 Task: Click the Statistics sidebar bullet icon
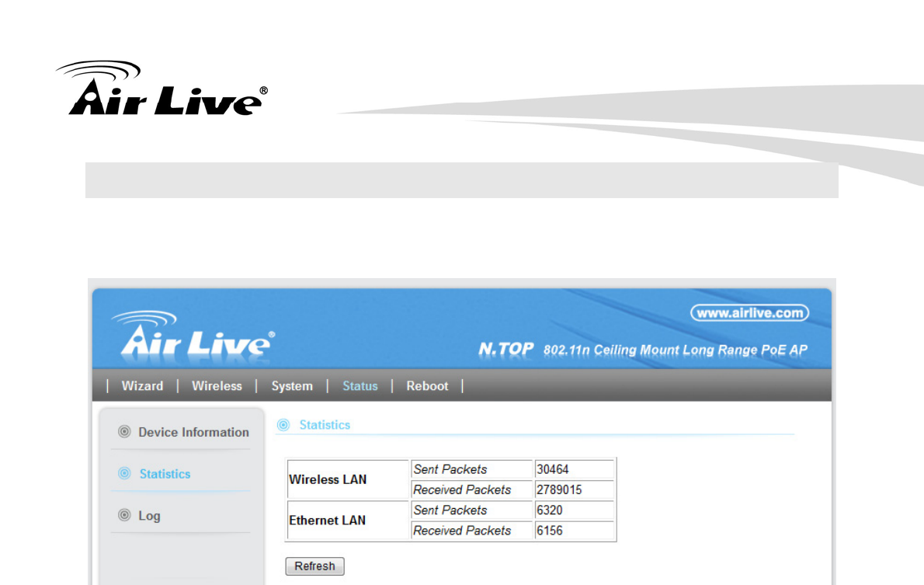point(124,473)
